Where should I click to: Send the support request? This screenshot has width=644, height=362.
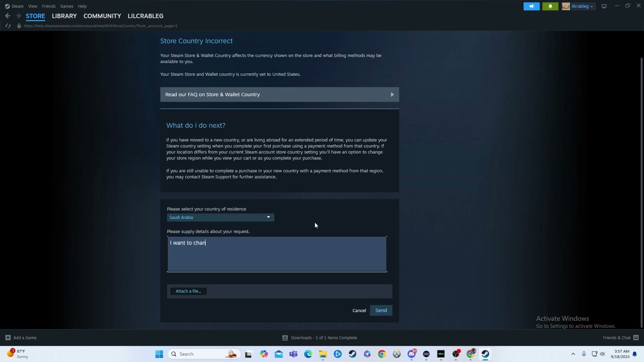tap(381, 310)
